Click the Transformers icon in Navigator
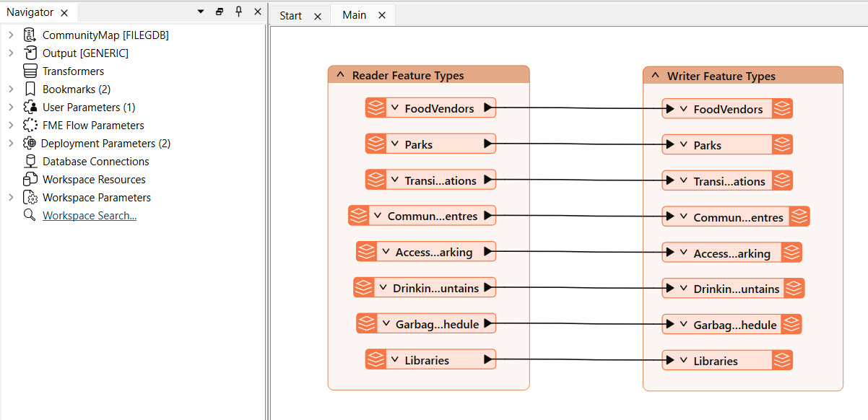 30,71
